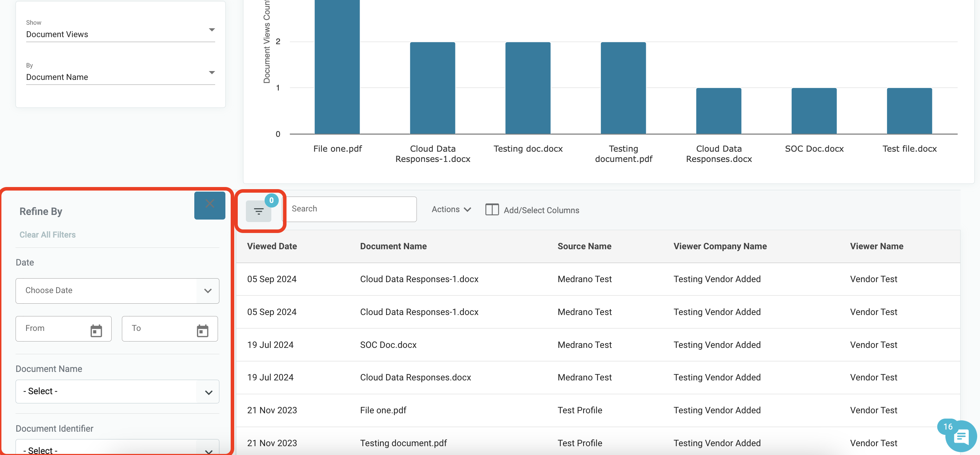Sort by Viewer Company Name column header
The image size is (980, 455).
pyautogui.click(x=720, y=246)
